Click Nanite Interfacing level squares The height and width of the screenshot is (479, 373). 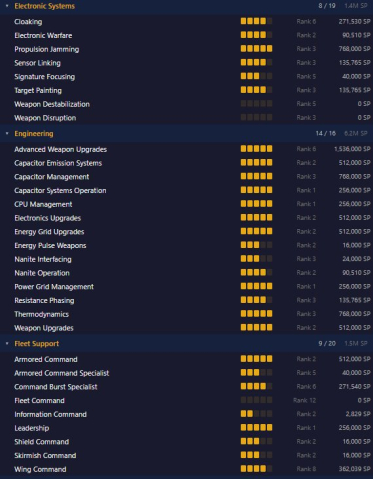(256, 259)
